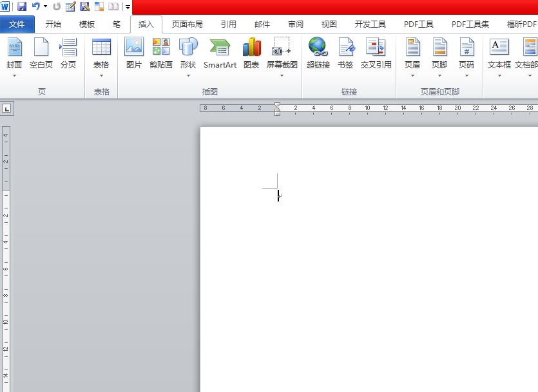This screenshot has width=538, height=392.
Task: Insert a picture with the 图片 icon
Action: click(133, 55)
